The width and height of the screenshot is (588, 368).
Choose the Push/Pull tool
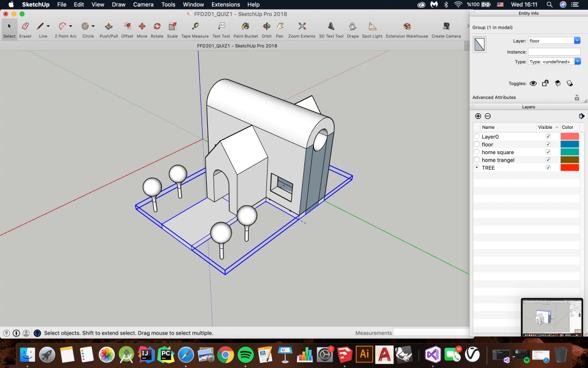tap(108, 26)
